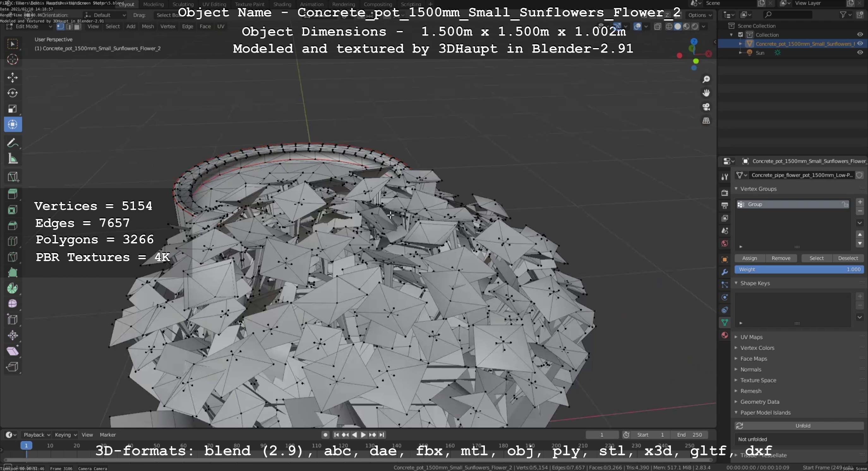Toggle camera view icon
The height and width of the screenshot is (471, 868).
706,107
